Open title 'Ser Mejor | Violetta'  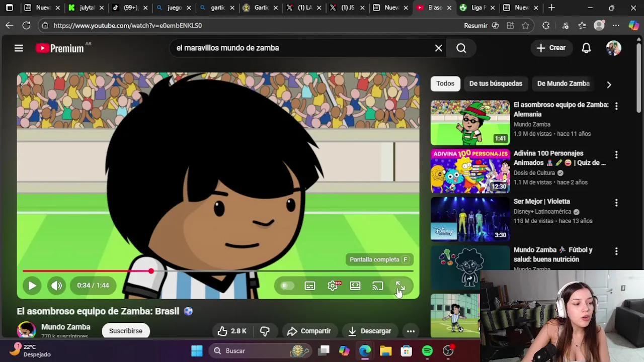(x=542, y=201)
